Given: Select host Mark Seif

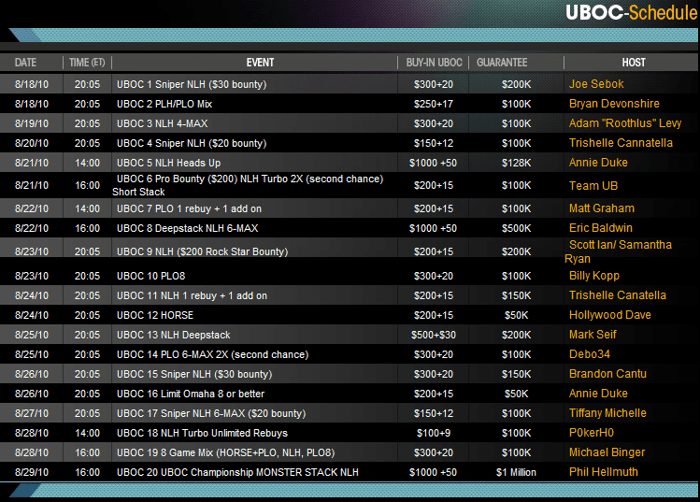Looking at the screenshot, I should point(592,335).
